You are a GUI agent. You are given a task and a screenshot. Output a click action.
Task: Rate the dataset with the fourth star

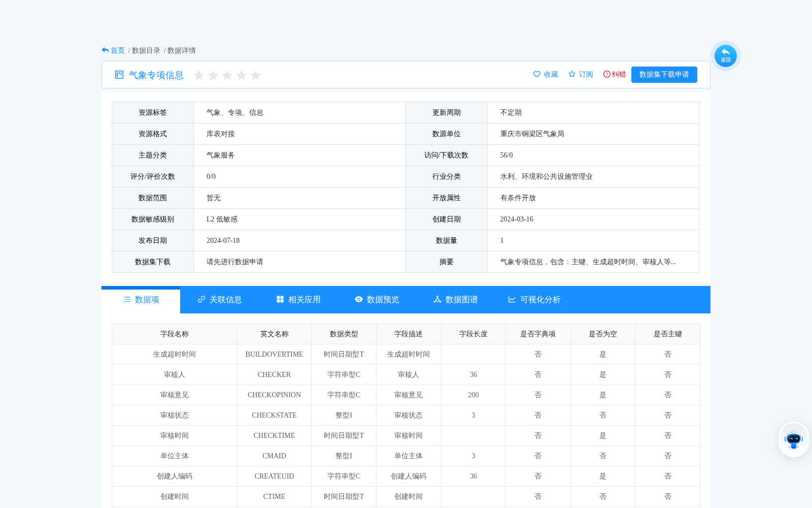[x=242, y=75]
